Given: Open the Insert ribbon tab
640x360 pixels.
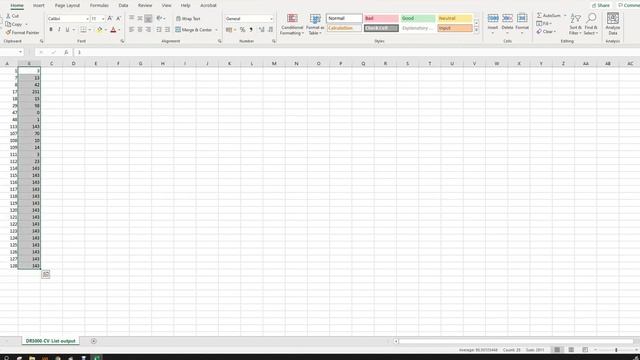Looking at the screenshot, I should 39,5.
